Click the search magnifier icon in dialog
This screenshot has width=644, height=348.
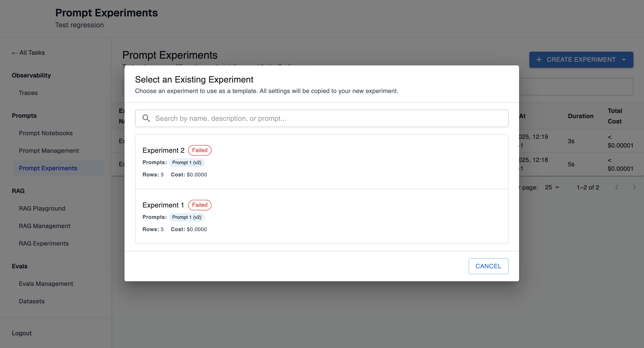[146, 118]
